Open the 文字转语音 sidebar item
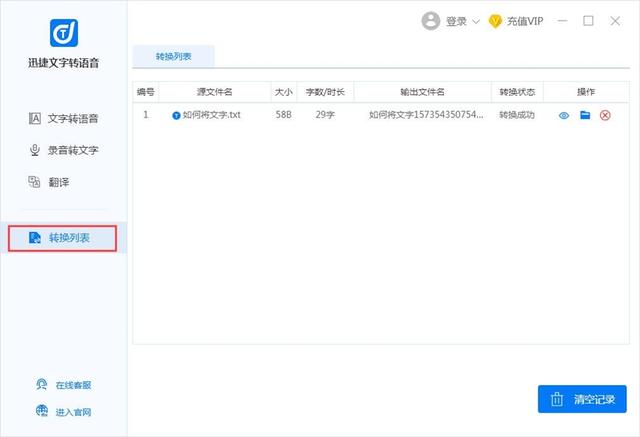 pyautogui.click(x=64, y=119)
